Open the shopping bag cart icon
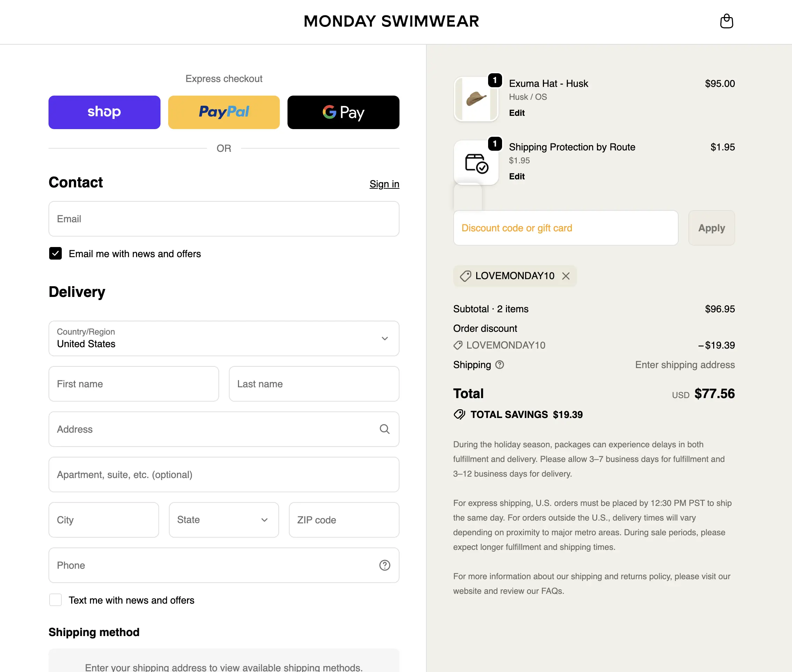 click(x=726, y=21)
